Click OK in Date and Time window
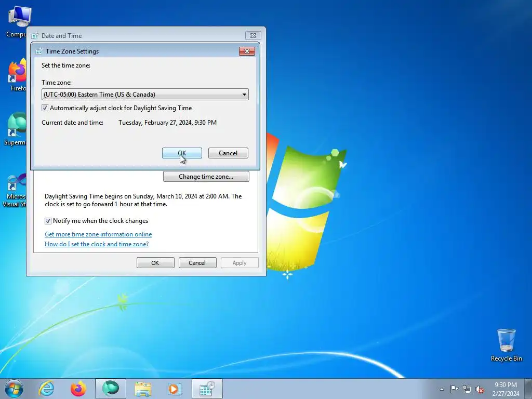The image size is (532, 399). (x=155, y=262)
